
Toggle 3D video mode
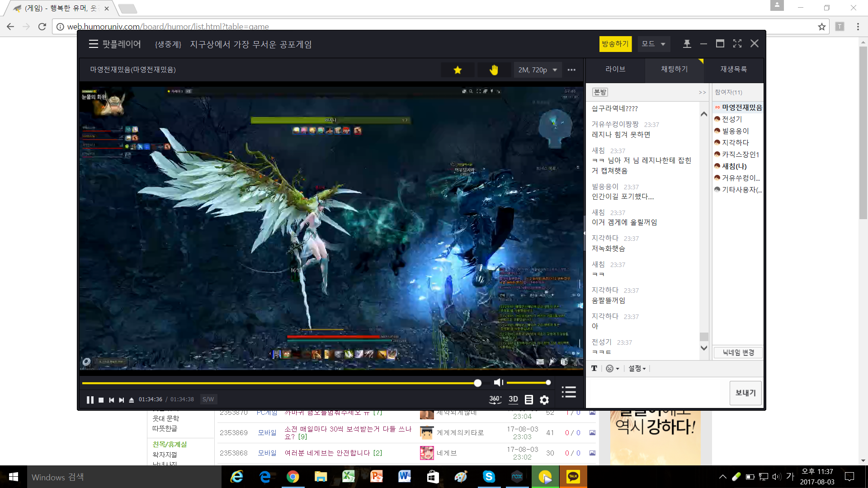coord(513,399)
